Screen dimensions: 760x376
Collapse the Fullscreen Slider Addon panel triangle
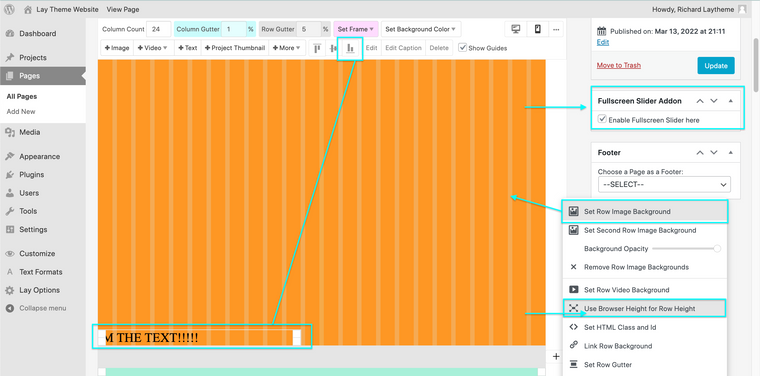(730, 101)
